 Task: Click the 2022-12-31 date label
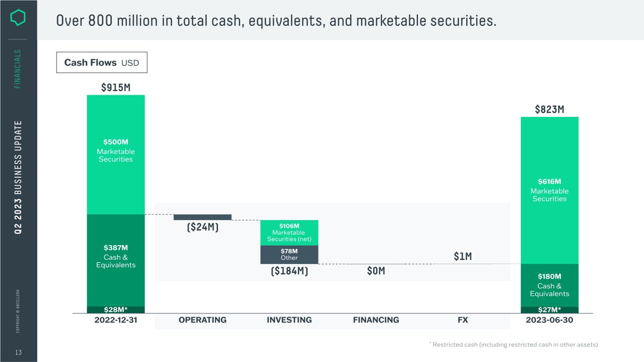coord(116,320)
